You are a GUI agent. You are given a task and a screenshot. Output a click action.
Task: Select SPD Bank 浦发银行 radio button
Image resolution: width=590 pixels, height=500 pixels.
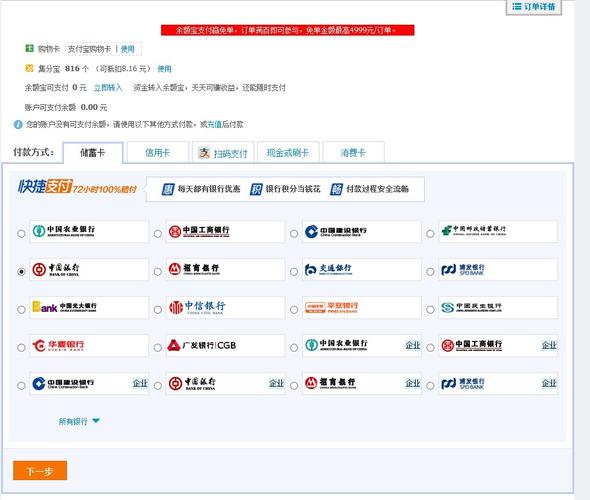[430, 271]
